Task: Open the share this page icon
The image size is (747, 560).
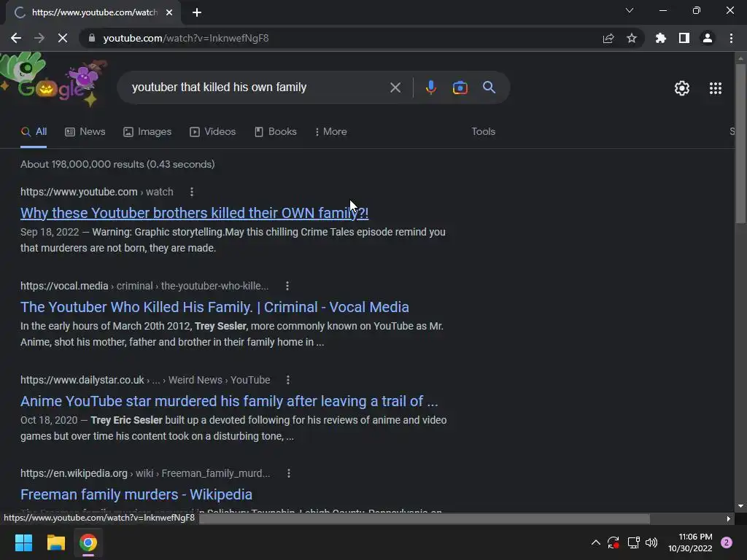Action: (x=608, y=38)
